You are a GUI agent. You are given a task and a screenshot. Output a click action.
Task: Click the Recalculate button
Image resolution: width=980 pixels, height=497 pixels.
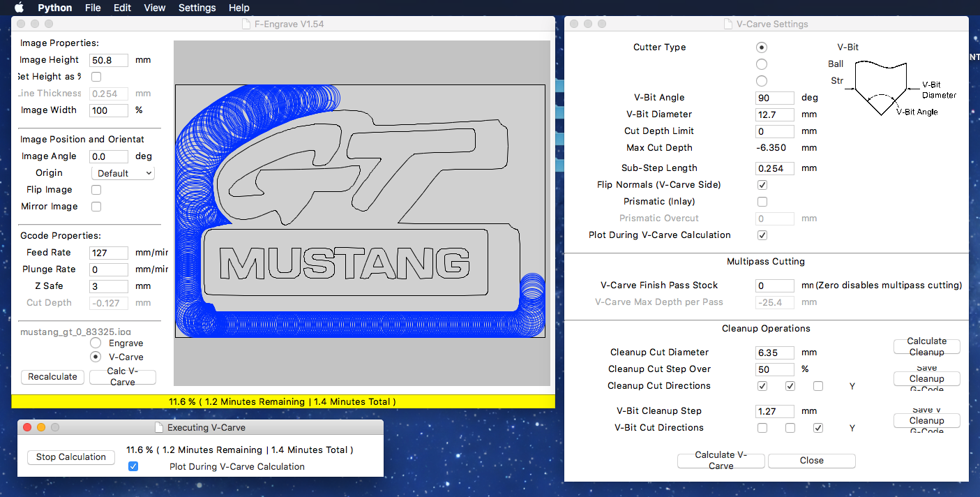click(x=52, y=377)
